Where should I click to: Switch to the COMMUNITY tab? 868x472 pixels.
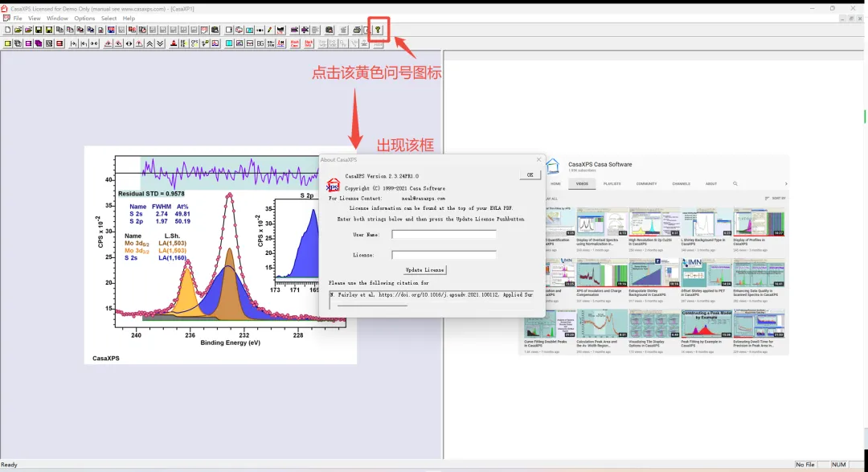[646, 183]
